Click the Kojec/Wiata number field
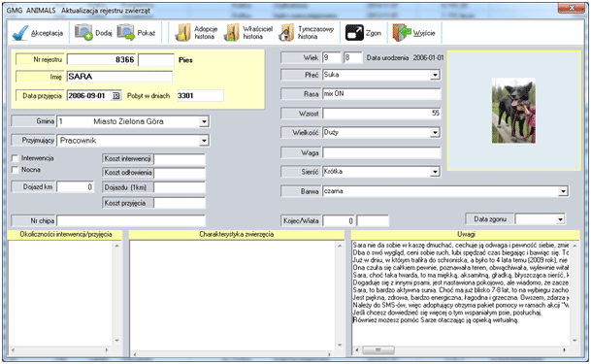The image size is (591, 364). [339, 220]
